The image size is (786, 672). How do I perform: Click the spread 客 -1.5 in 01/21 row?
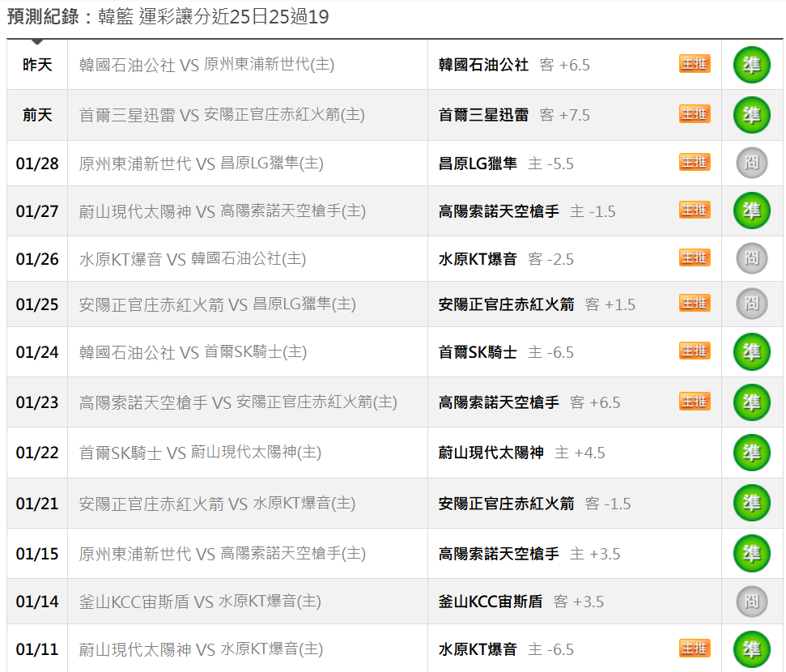tap(608, 504)
